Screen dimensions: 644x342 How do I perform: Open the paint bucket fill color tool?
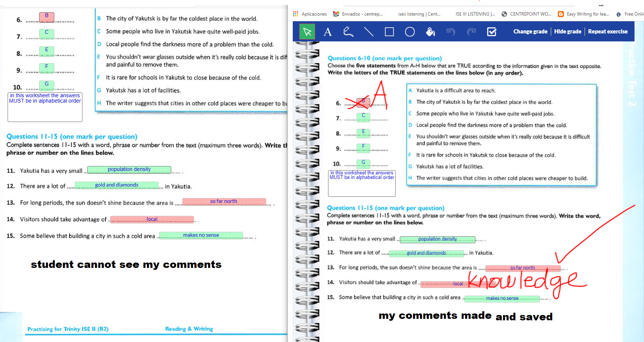pyautogui.click(x=430, y=32)
